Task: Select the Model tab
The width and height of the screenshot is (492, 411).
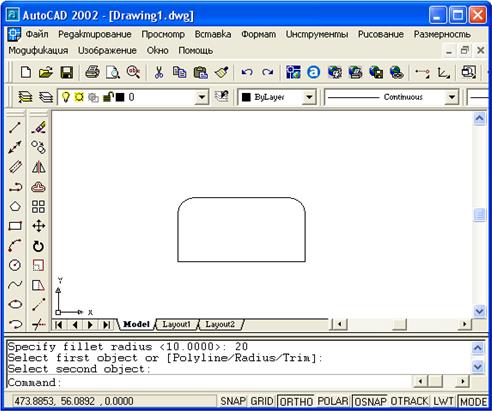Action: (136, 324)
